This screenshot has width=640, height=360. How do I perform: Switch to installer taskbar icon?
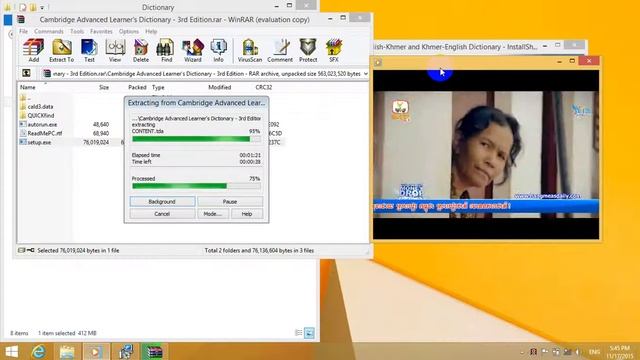(126, 351)
